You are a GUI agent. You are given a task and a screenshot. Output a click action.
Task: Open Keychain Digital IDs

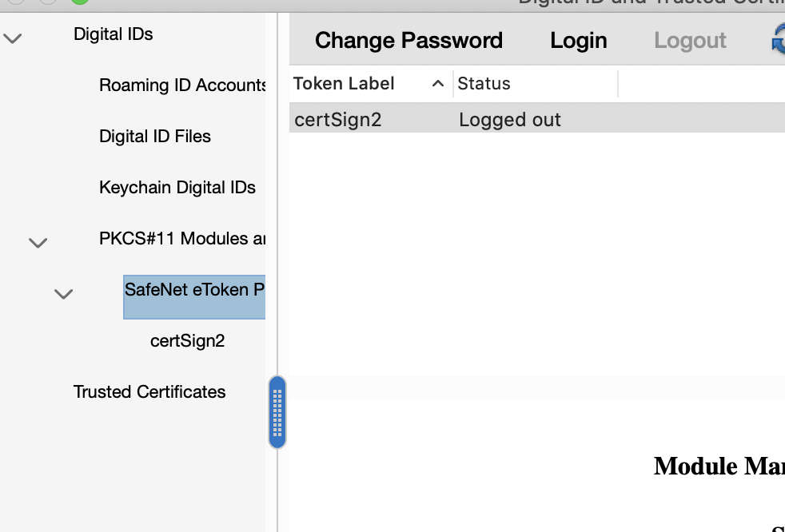point(177,188)
